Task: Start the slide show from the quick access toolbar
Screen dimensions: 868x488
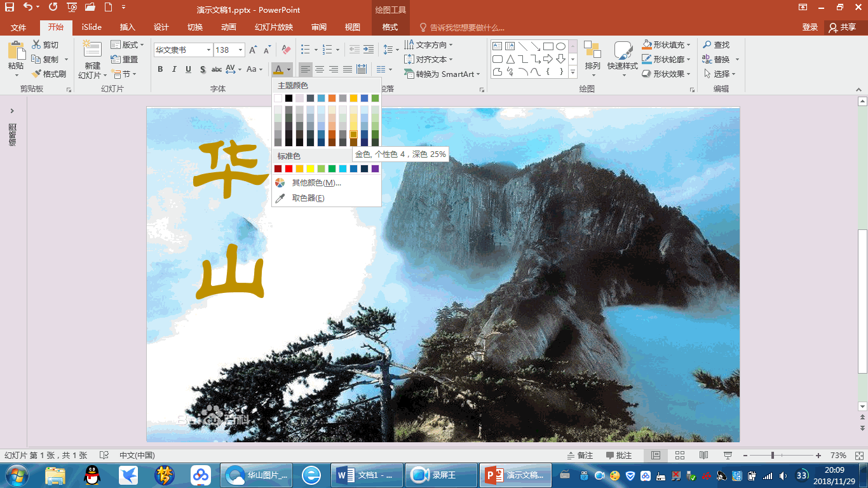Action: [x=71, y=8]
